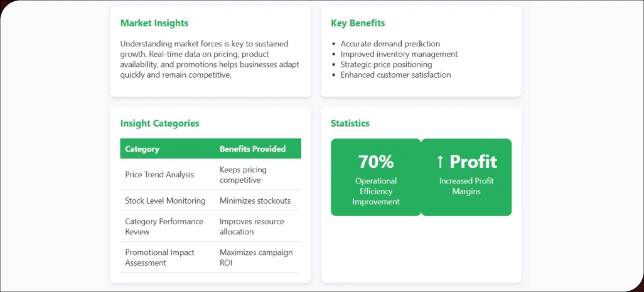Click the Category column header
Image resolution: width=644 pixels, height=292 pixels.
tap(142, 149)
